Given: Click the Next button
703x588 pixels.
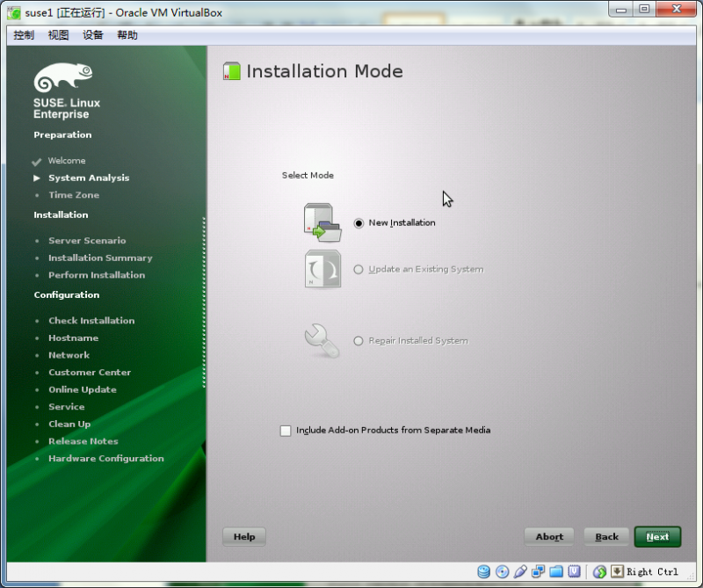Looking at the screenshot, I should pyautogui.click(x=657, y=536).
